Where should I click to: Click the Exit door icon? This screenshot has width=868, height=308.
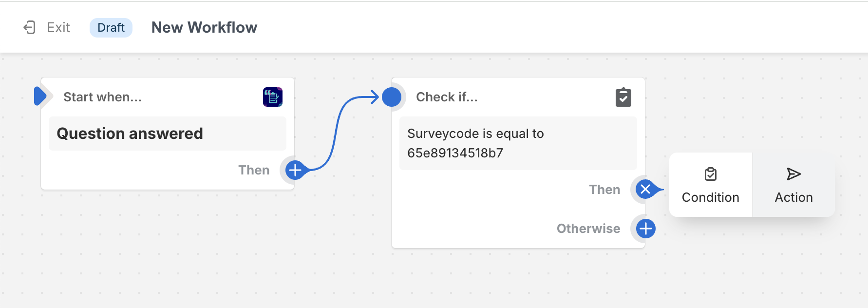pyautogui.click(x=30, y=27)
